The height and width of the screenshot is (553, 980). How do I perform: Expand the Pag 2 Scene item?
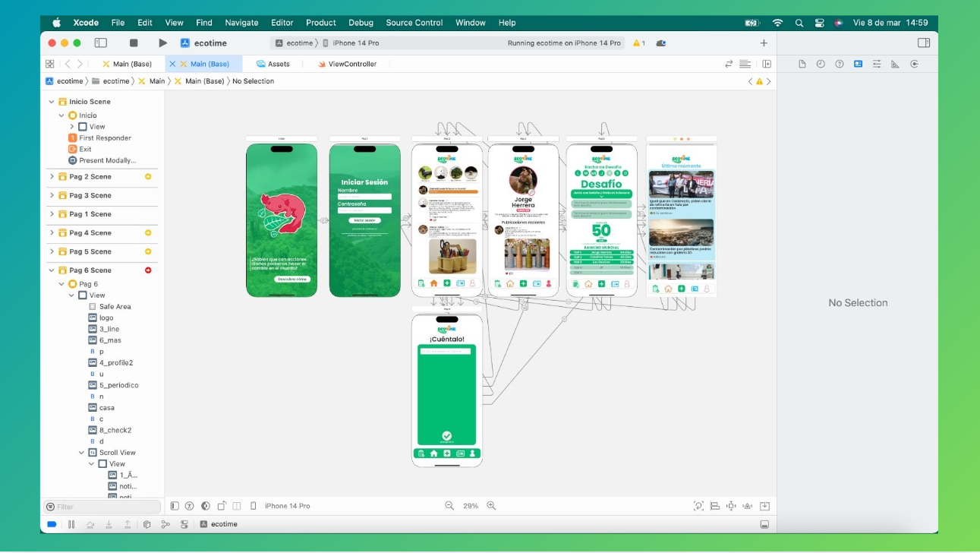point(52,176)
